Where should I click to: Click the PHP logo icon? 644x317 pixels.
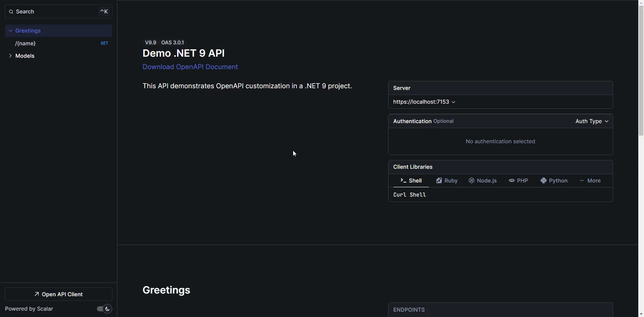tap(512, 181)
